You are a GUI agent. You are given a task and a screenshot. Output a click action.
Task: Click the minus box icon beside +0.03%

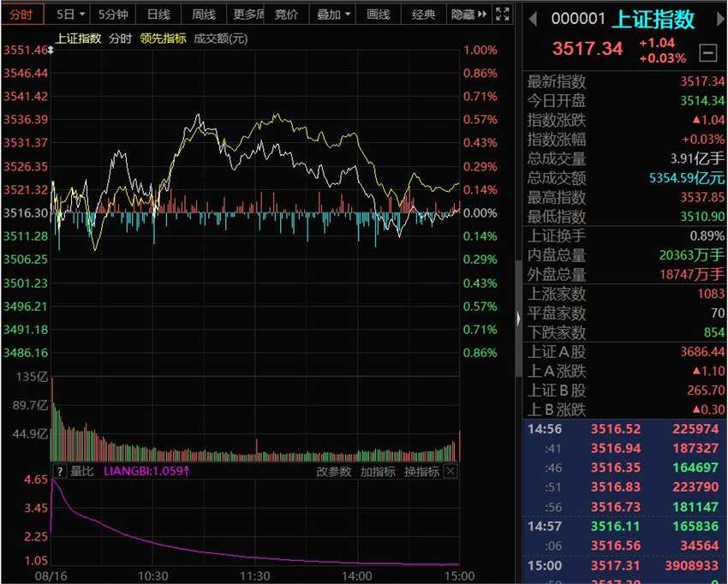coord(707,54)
